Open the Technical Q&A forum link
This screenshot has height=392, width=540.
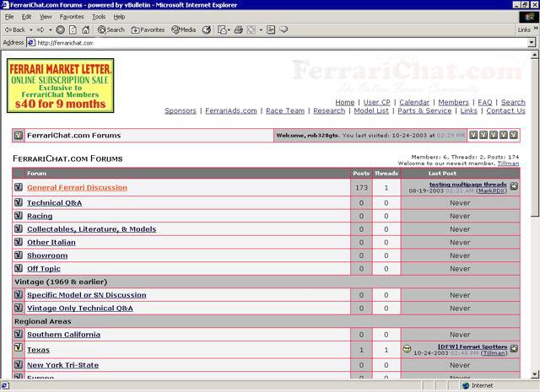coord(54,202)
